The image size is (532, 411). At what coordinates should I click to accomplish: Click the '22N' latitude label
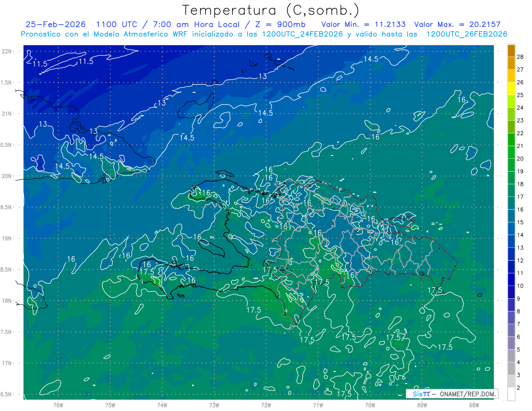tap(7, 51)
